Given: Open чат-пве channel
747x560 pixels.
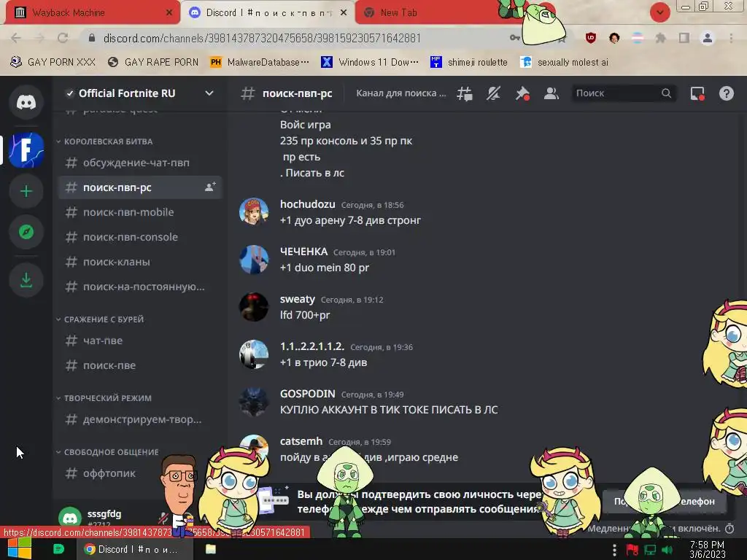Looking at the screenshot, I should [x=140, y=341].
